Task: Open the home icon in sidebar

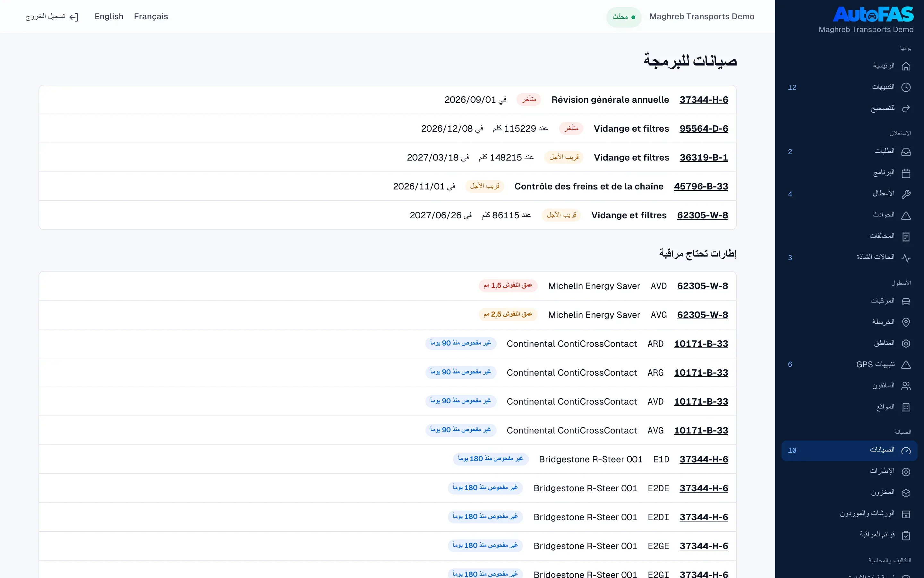Action: pos(906,66)
